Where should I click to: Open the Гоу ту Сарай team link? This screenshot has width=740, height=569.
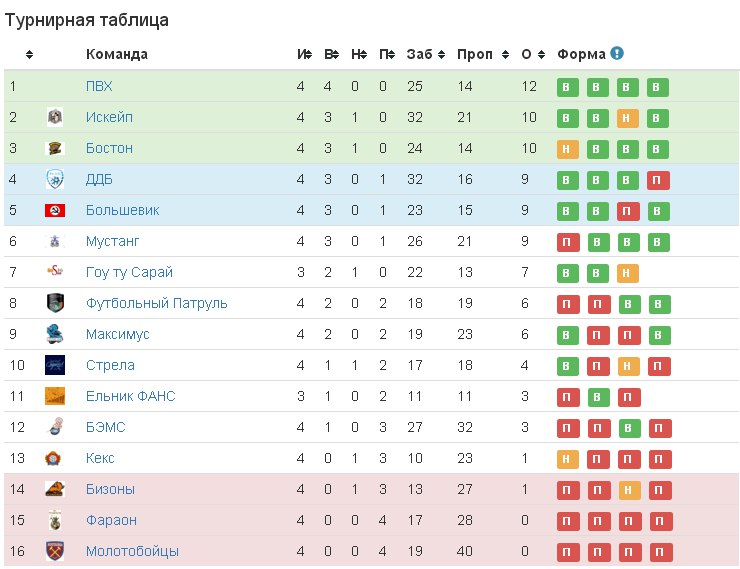[129, 272]
